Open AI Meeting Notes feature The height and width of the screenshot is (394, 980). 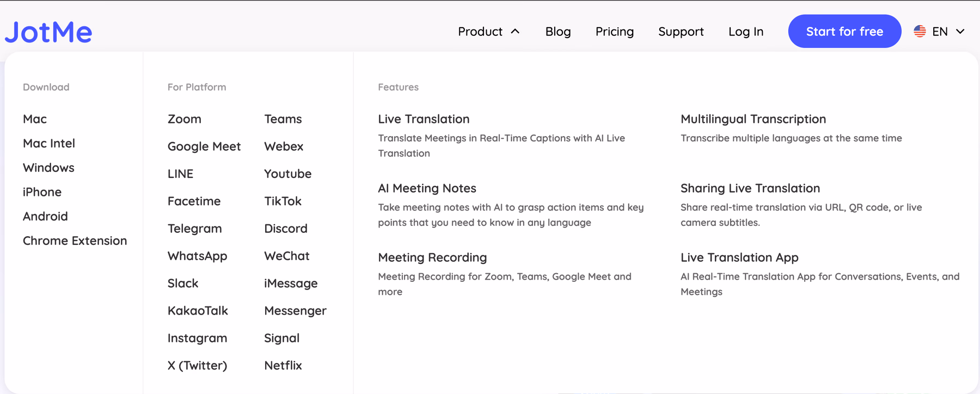coord(427,188)
